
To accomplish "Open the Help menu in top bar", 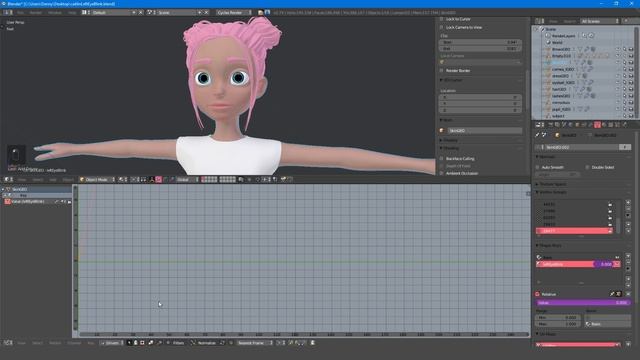I will pyautogui.click(x=72, y=13).
